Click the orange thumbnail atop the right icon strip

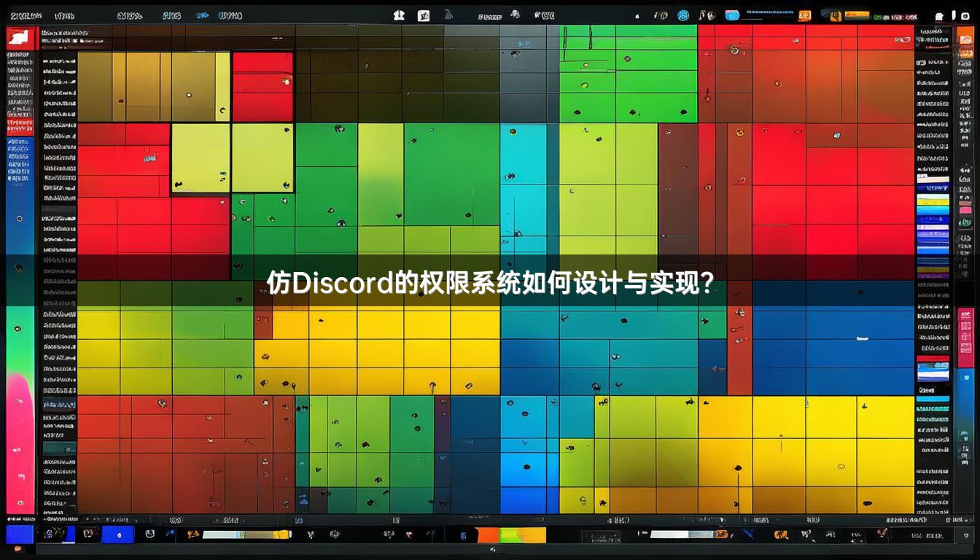pos(964,37)
